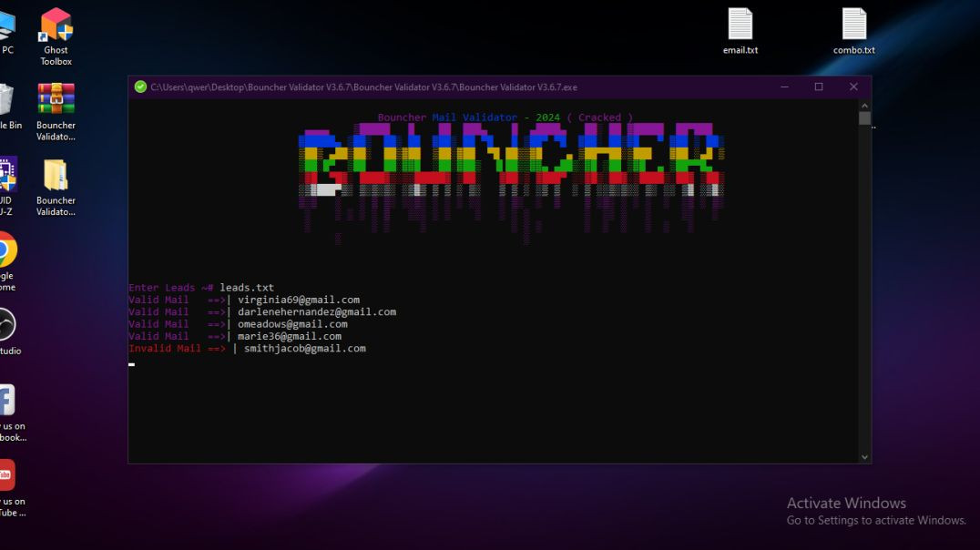
Task: Click the 'Enter Leads ~#' prompt label
Action: coord(170,288)
